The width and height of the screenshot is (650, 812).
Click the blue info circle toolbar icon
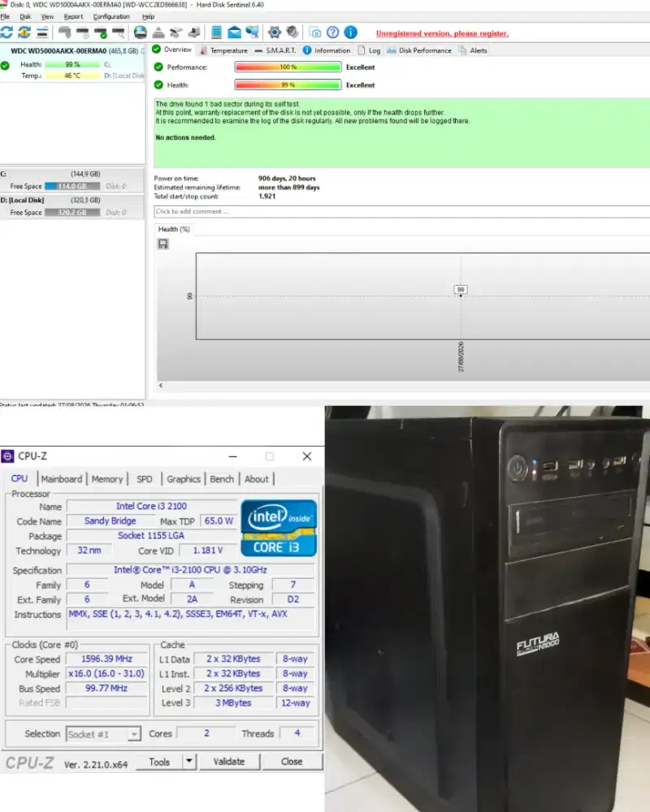[351, 32]
